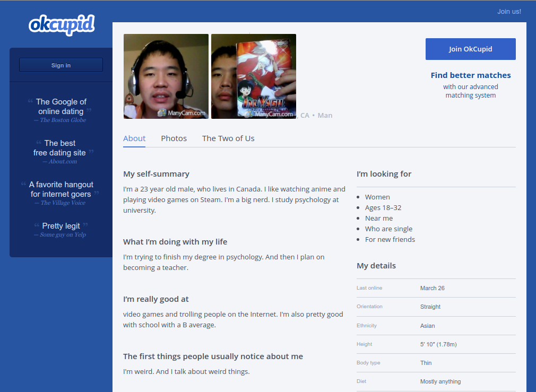The image size is (536, 392).
Task: Click the I'm looking for heading
Action: [384, 174]
